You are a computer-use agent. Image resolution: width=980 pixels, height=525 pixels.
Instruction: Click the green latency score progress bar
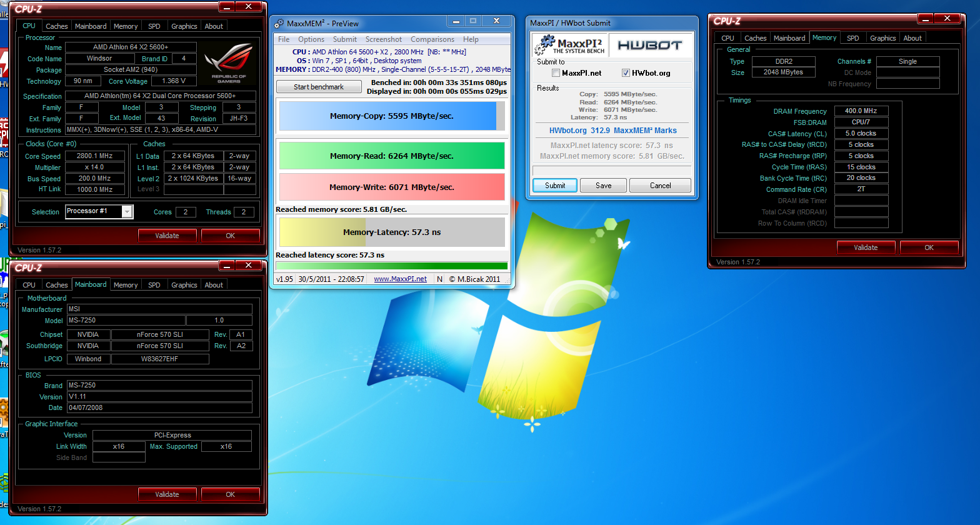[392, 266]
